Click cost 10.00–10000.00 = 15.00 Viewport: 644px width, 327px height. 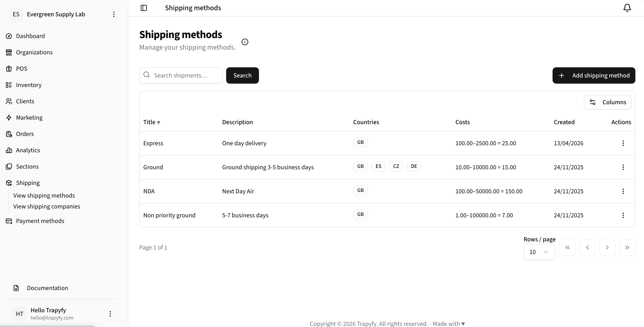[486, 167]
